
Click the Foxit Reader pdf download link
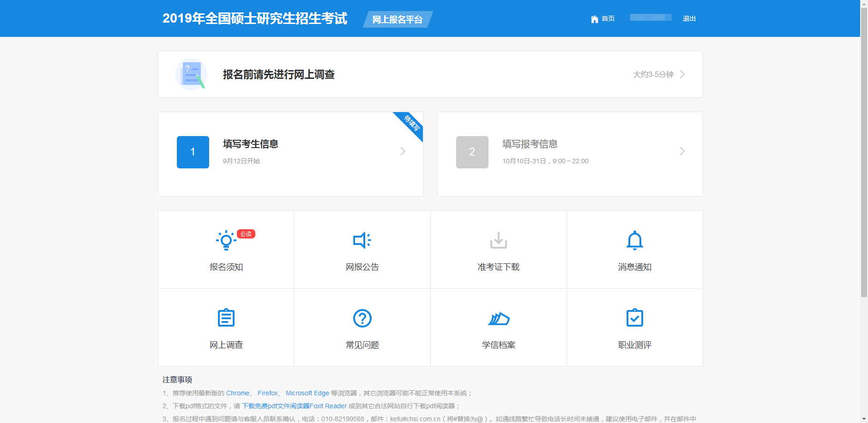(x=294, y=406)
